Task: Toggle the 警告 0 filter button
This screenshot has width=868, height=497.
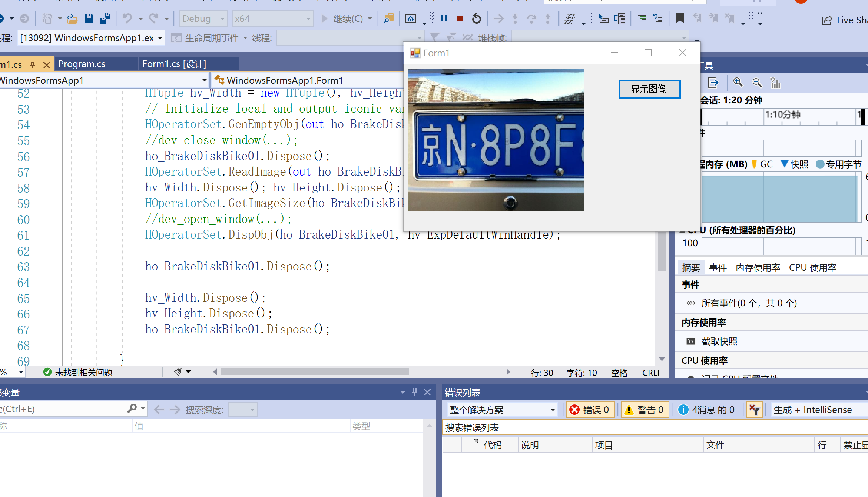Action: 645,410
